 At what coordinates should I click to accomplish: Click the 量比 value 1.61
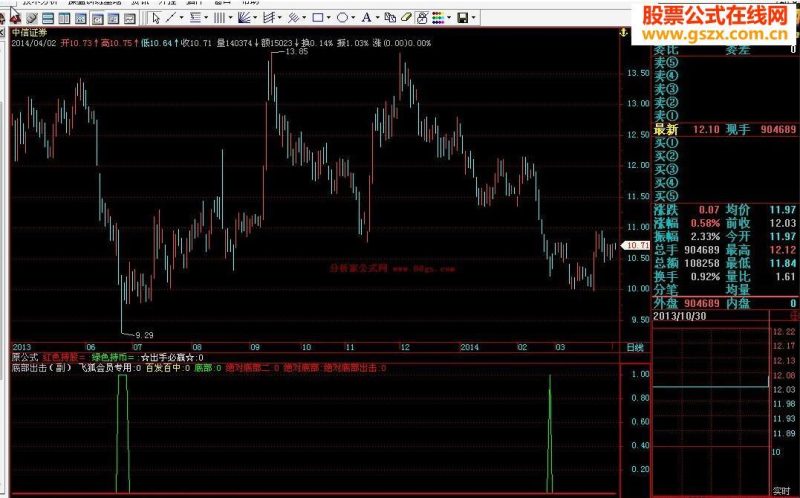(x=786, y=277)
